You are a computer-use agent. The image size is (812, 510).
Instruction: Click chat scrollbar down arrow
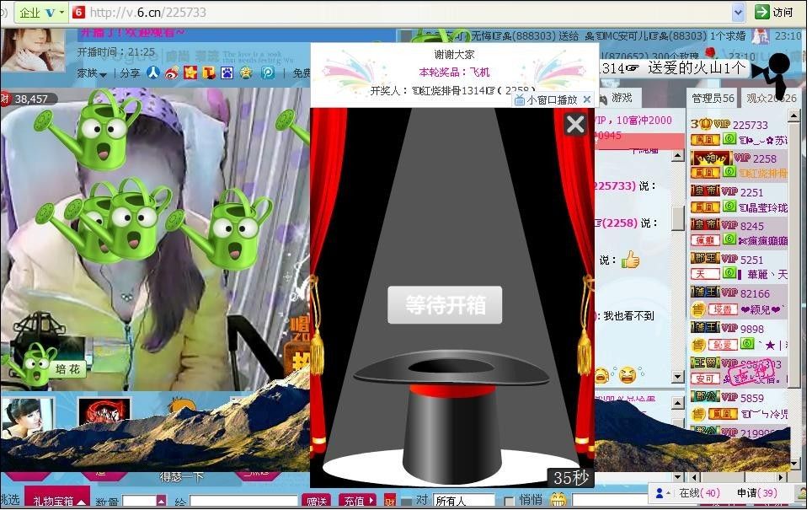tap(678, 376)
